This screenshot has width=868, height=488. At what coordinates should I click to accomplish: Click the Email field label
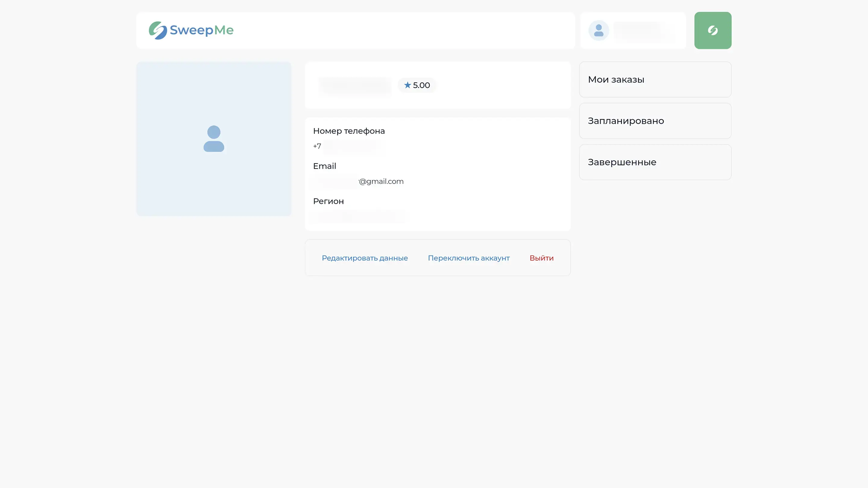(x=325, y=166)
